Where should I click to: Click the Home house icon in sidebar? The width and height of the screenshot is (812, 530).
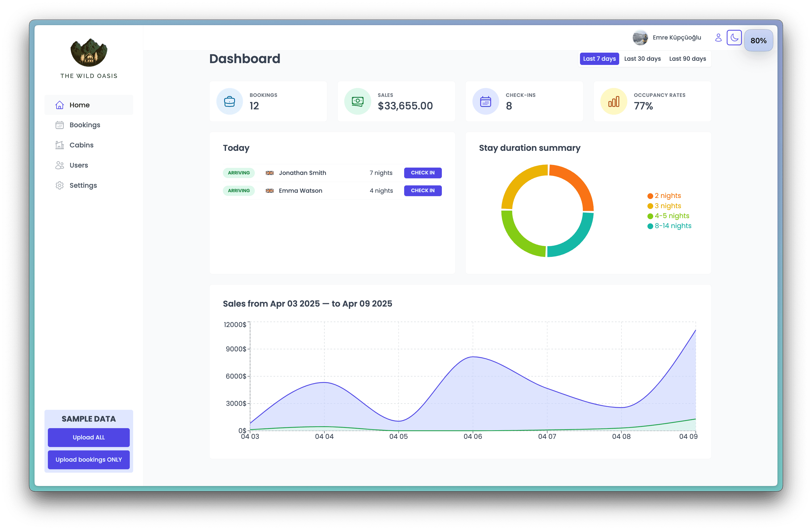tap(59, 105)
